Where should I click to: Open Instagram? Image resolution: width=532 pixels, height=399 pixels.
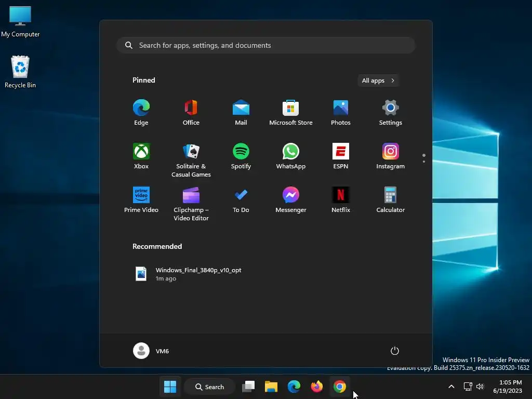click(391, 156)
